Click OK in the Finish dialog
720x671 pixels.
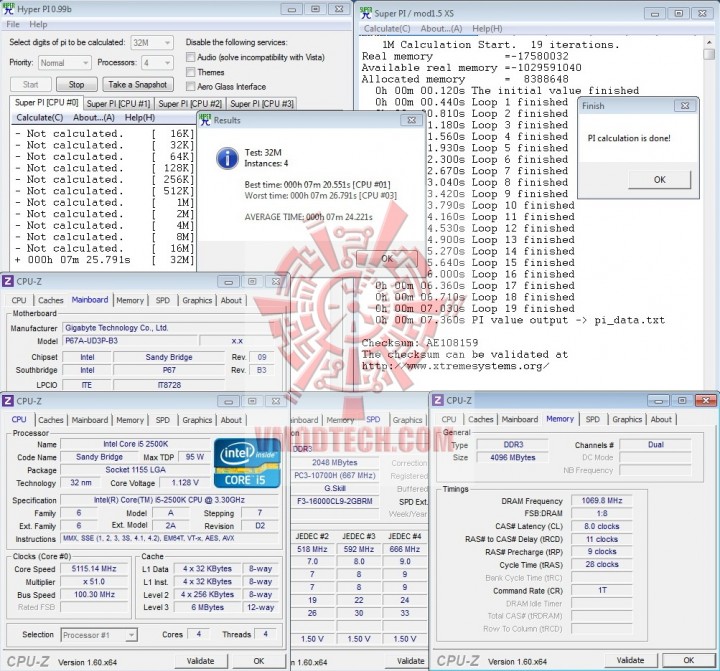pyautogui.click(x=659, y=180)
